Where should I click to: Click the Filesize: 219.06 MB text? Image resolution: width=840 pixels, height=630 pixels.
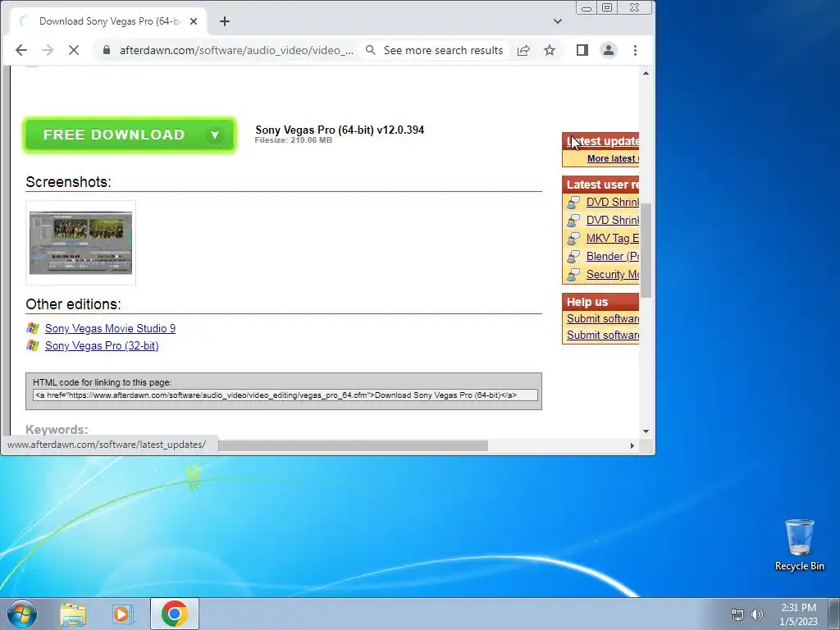294,140
